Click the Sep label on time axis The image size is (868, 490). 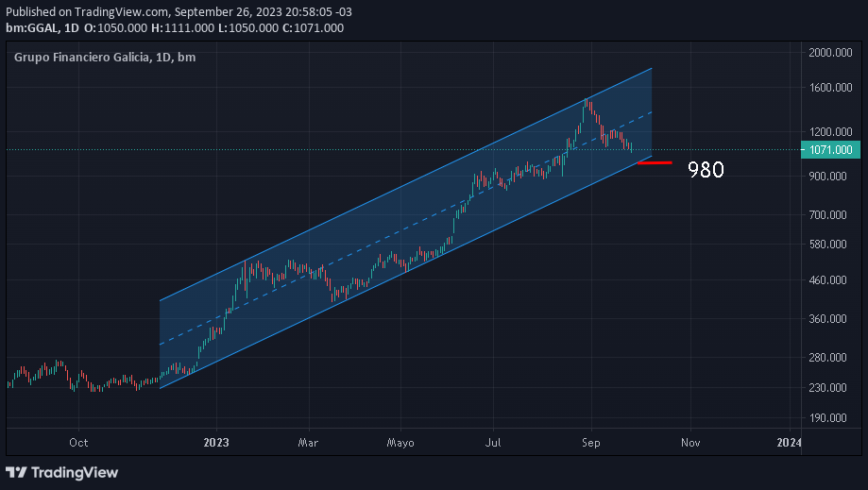click(590, 442)
